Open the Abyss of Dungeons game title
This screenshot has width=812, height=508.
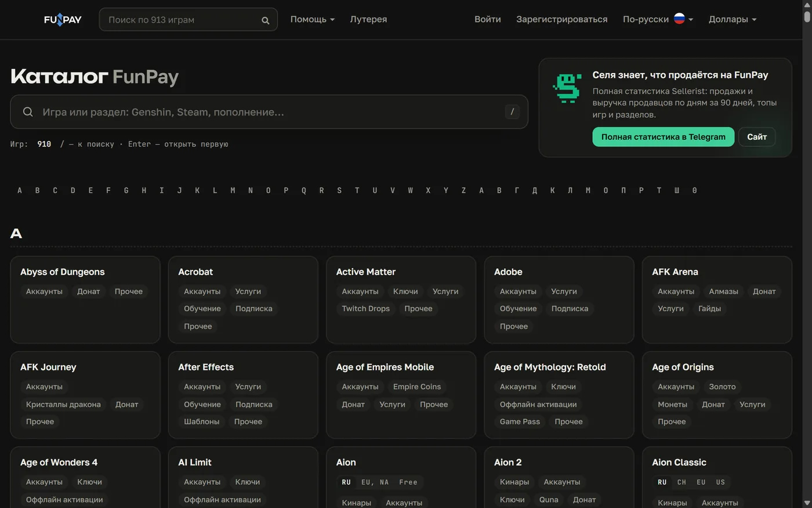(63, 272)
